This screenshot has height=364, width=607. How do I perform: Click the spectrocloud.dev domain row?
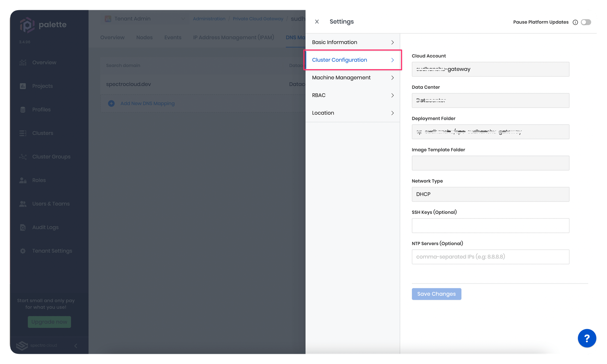click(x=203, y=84)
